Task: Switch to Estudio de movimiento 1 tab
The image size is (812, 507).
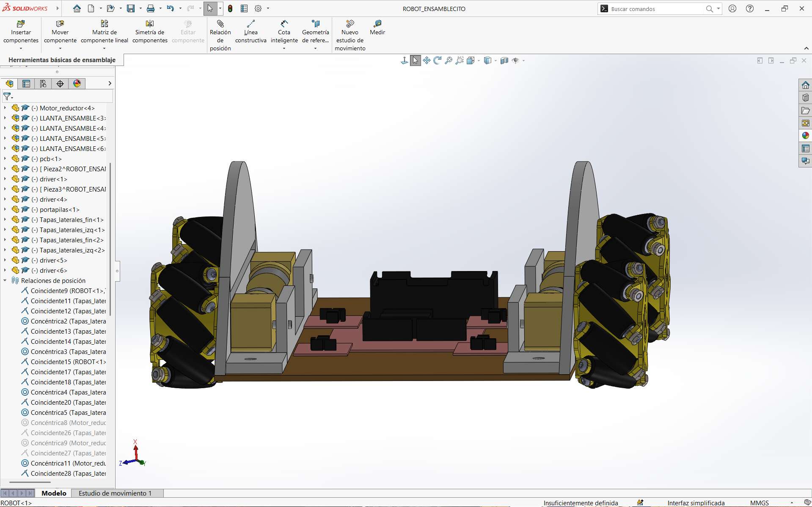Action: point(115,493)
